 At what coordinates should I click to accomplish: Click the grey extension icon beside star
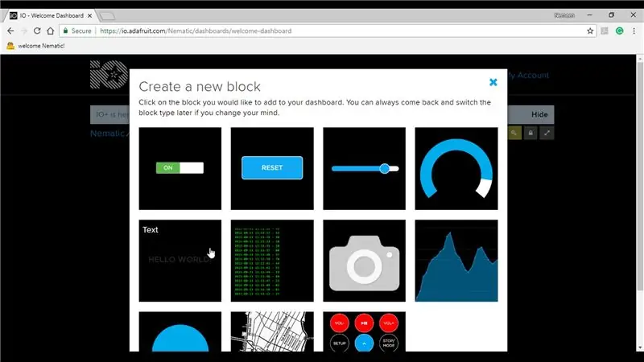click(x=605, y=31)
